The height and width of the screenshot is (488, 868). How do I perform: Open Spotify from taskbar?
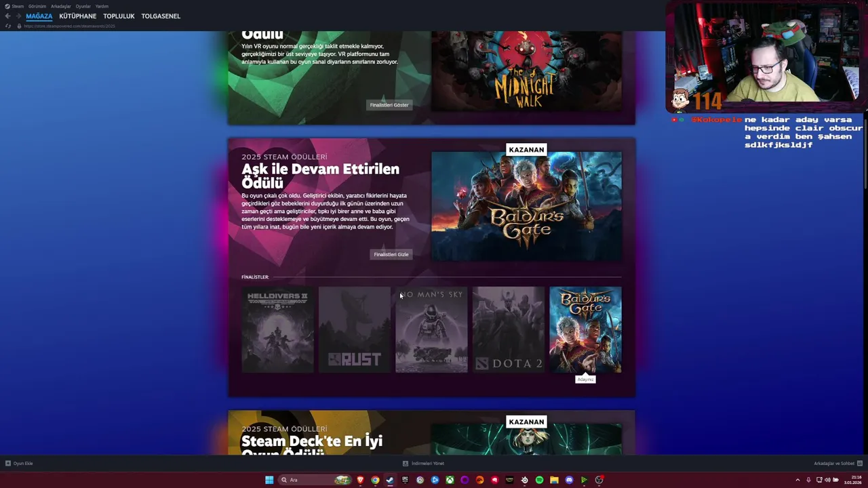tap(539, 480)
